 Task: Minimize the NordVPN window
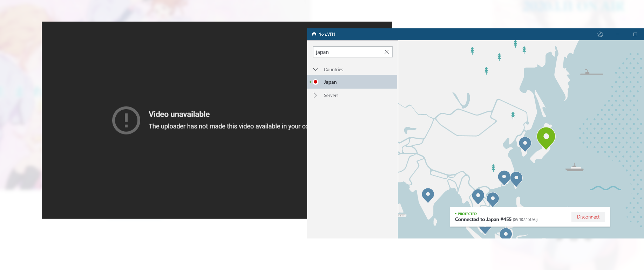tap(618, 34)
